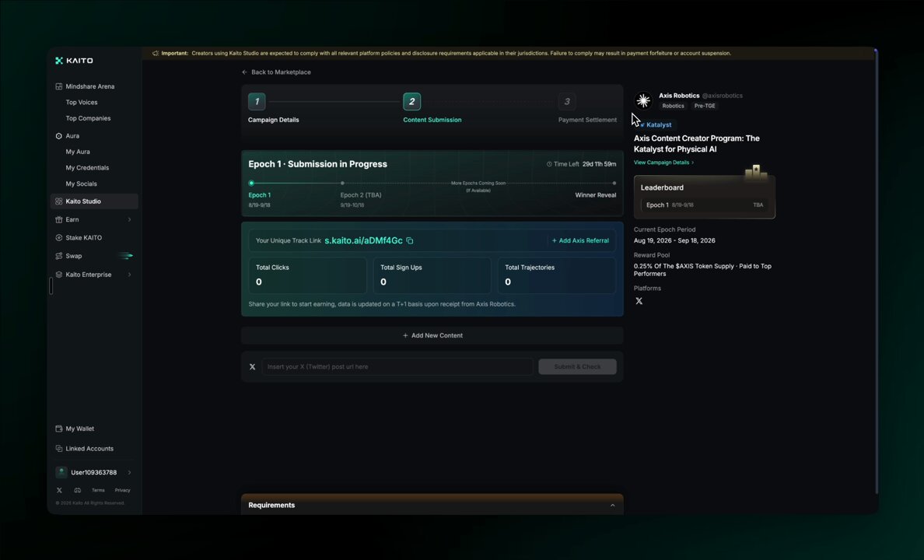
Task: Click the Pre-TGE tag
Action: click(704, 106)
